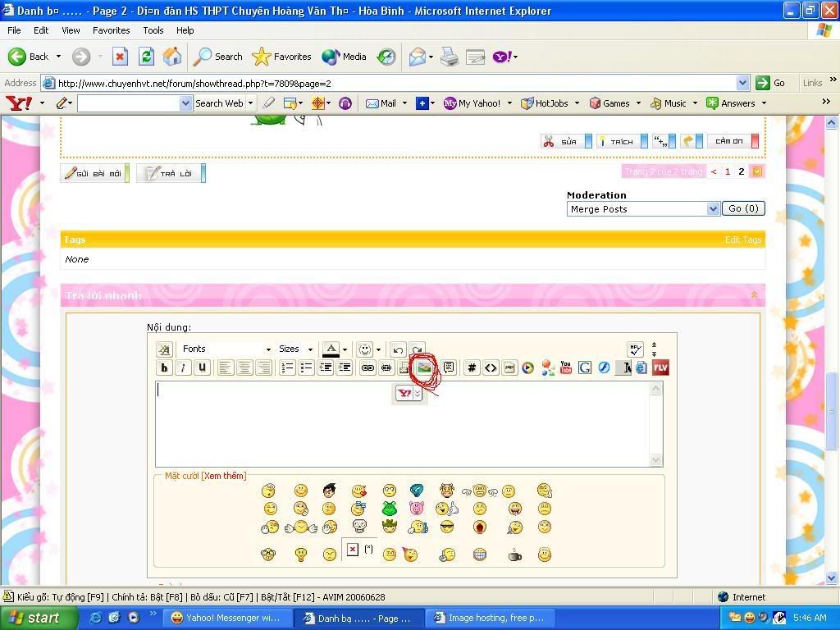Toggle underline text formatting
The height and width of the screenshot is (630, 840).
(x=202, y=368)
